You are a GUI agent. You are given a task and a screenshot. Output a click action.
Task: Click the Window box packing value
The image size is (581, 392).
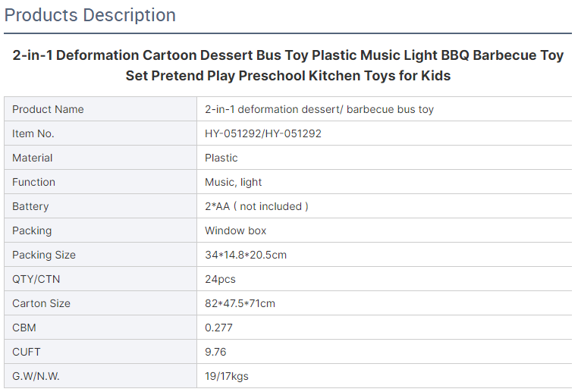[x=235, y=230]
